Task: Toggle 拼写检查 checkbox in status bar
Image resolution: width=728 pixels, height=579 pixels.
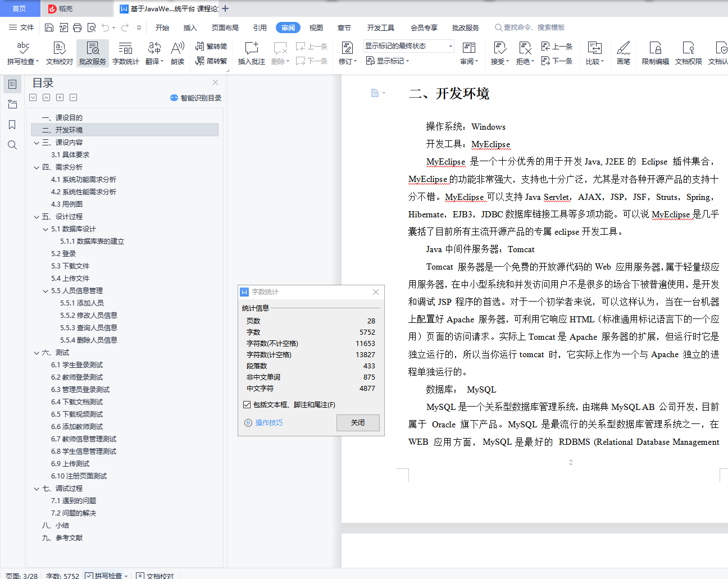Action: [x=89, y=576]
